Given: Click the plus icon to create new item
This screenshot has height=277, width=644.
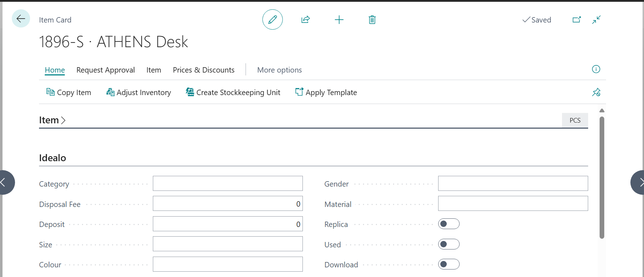Looking at the screenshot, I should (x=339, y=20).
